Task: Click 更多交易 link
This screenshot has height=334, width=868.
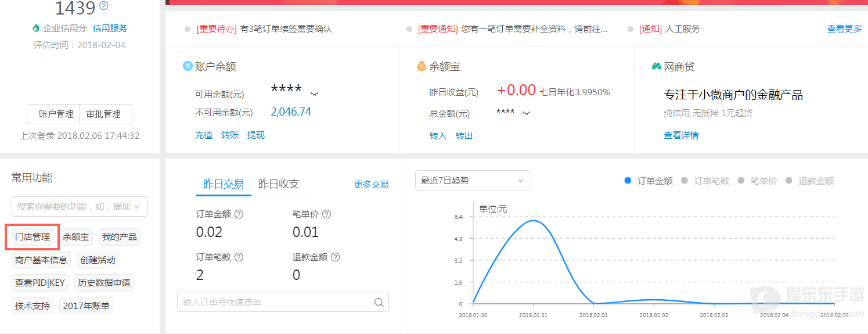Action: click(372, 184)
